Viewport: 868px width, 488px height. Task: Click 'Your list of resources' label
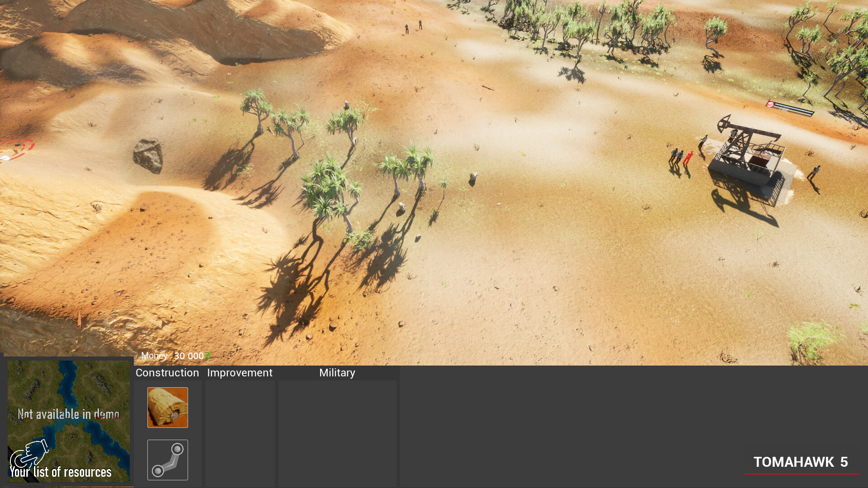click(x=61, y=472)
